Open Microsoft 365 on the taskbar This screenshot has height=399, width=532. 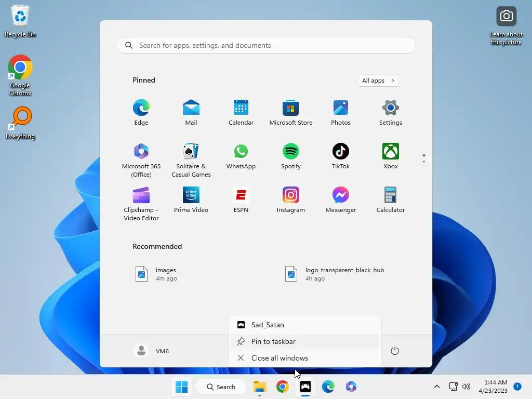351,387
